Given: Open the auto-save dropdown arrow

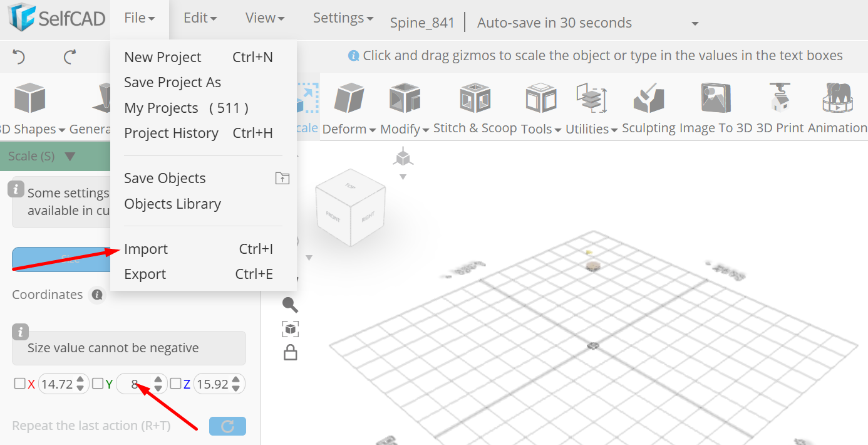Looking at the screenshot, I should coord(695,24).
